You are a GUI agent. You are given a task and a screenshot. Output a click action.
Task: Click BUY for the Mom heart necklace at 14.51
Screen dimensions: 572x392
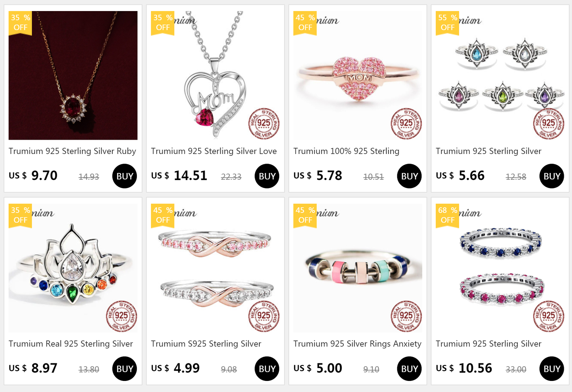(267, 176)
